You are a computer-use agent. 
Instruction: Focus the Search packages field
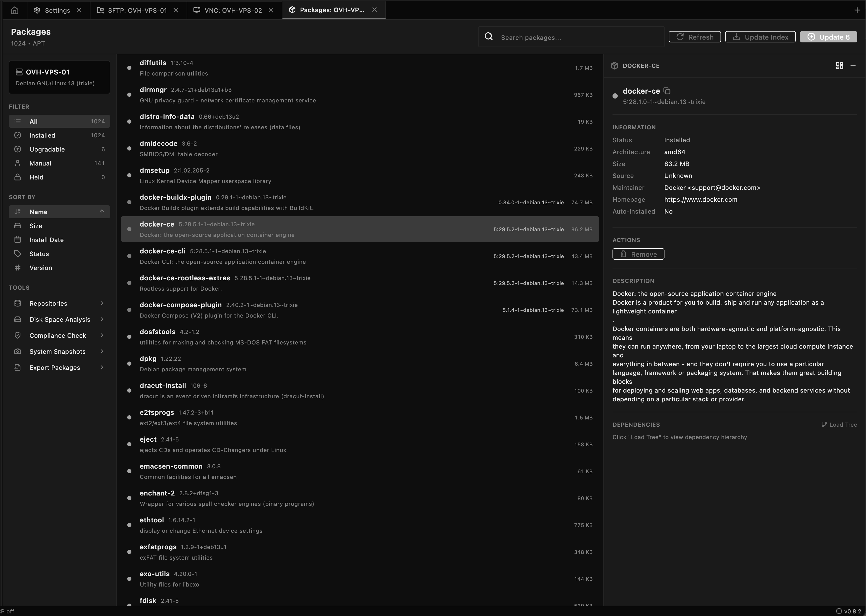pyautogui.click(x=571, y=37)
